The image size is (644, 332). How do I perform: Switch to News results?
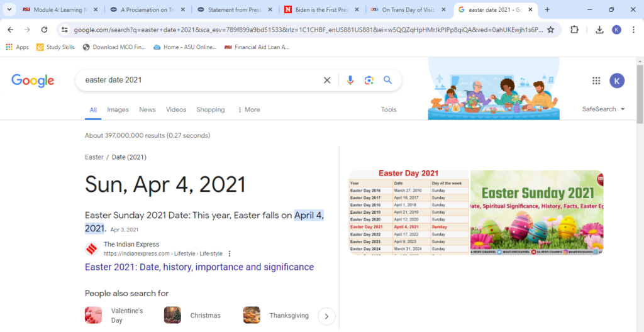click(x=147, y=109)
